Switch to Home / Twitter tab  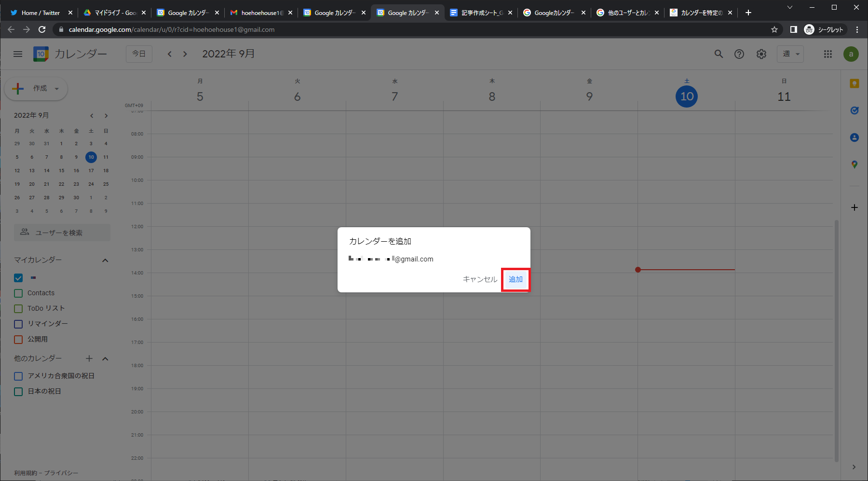[41, 13]
